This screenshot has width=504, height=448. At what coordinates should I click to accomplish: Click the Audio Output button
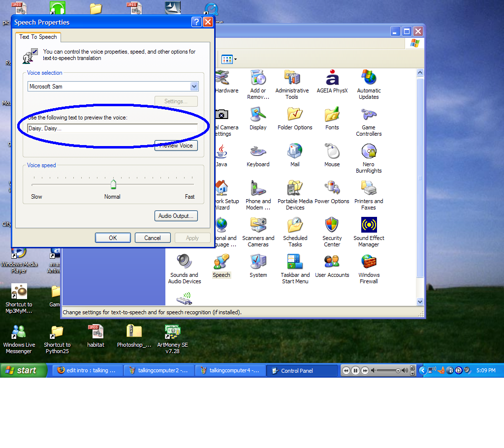[176, 216]
